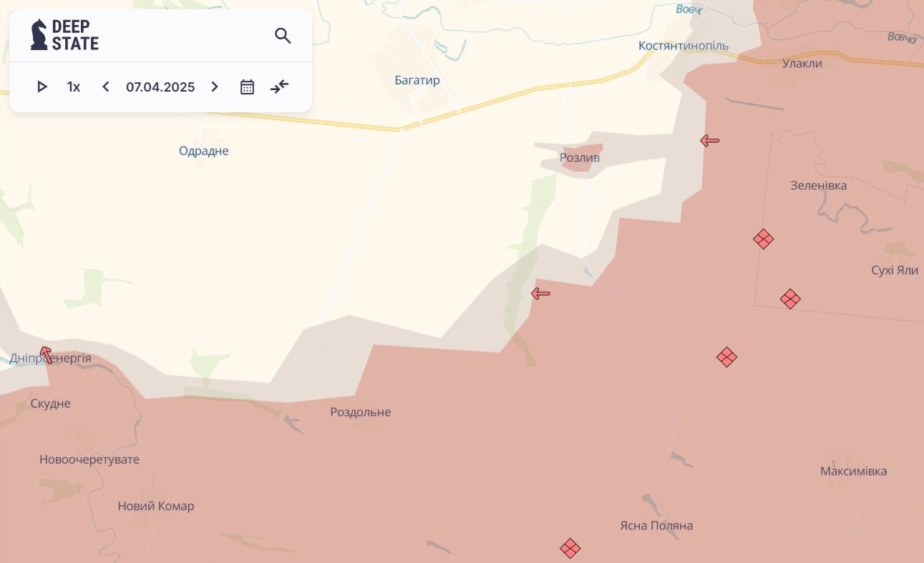Click the Одрадне village label
This screenshot has height=563, width=924.
(x=204, y=151)
